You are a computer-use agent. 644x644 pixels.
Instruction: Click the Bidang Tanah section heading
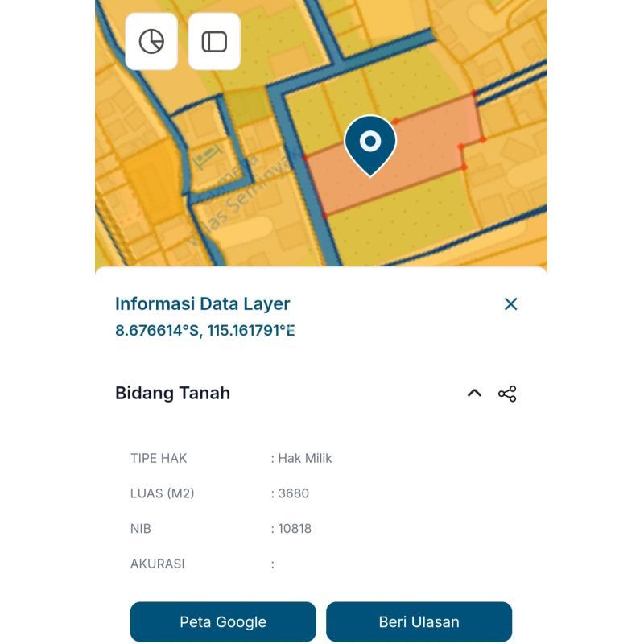pyautogui.click(x=173, y=394)
